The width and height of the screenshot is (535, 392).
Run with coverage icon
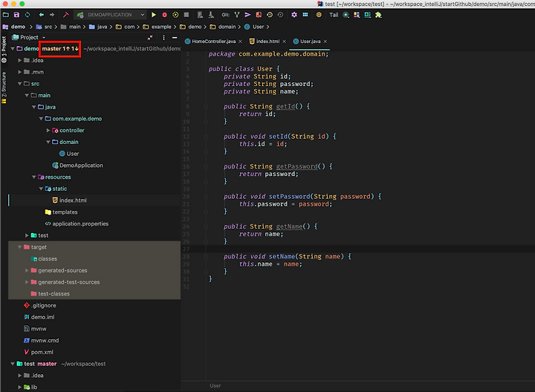(175, 15)
